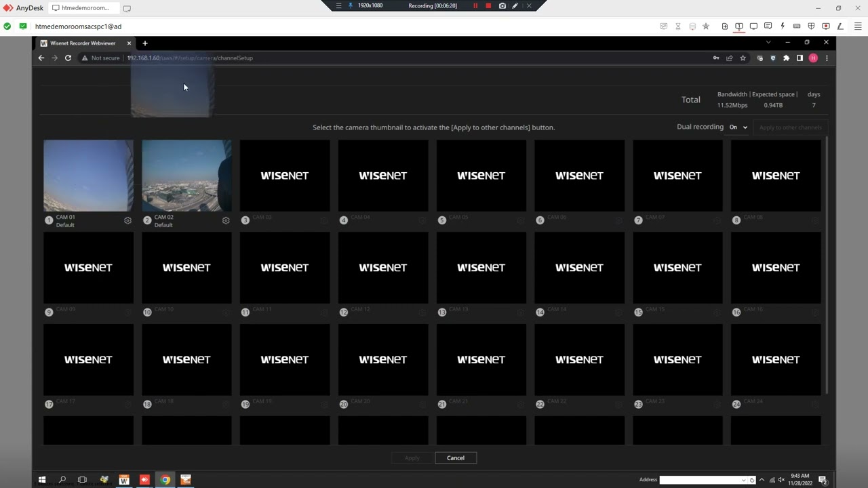Click AnyDesk display settings monitor icon
The height and width of the screenshot is (488, 868).
tap(753, 26)
